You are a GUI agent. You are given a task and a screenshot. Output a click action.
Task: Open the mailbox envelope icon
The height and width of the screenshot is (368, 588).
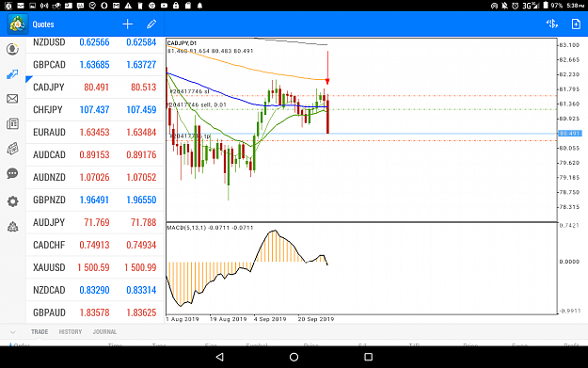click(12, 99)
